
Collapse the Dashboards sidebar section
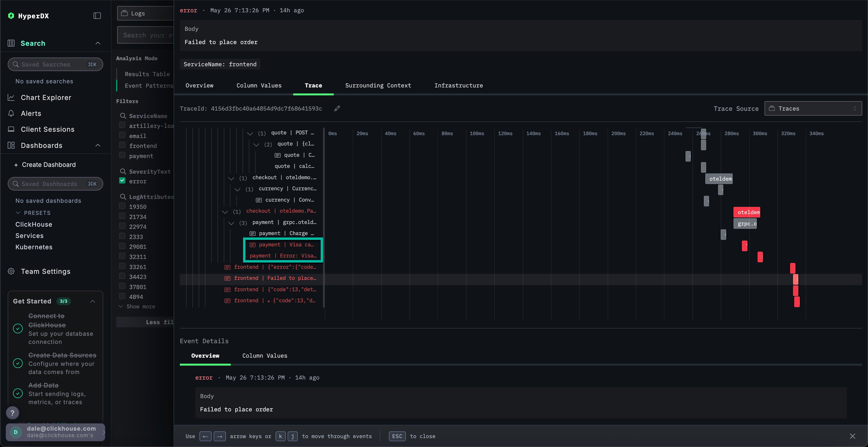[98, 145]
